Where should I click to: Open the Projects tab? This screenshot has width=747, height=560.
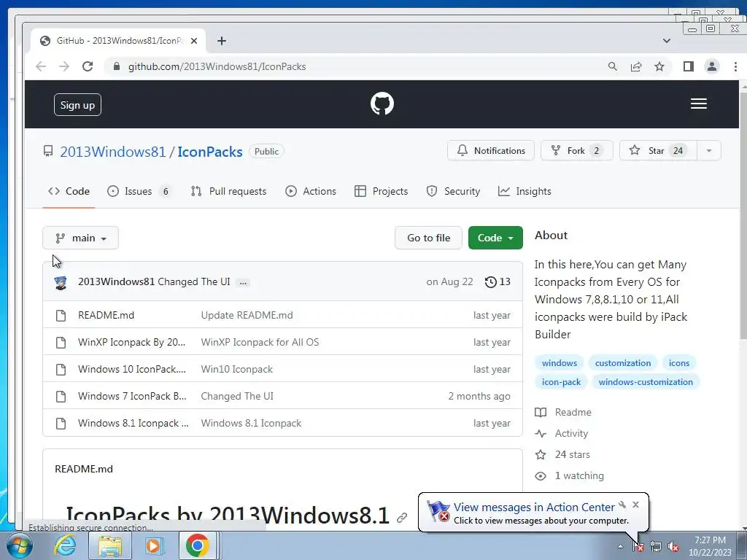point(381,192)
